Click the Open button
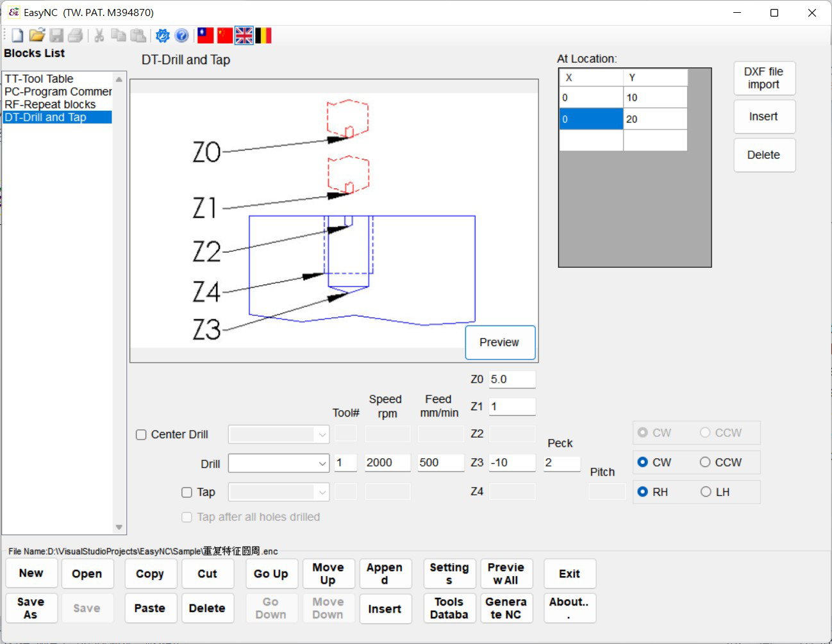The width and height of the screenshot is (832, 644). (87, 574)
